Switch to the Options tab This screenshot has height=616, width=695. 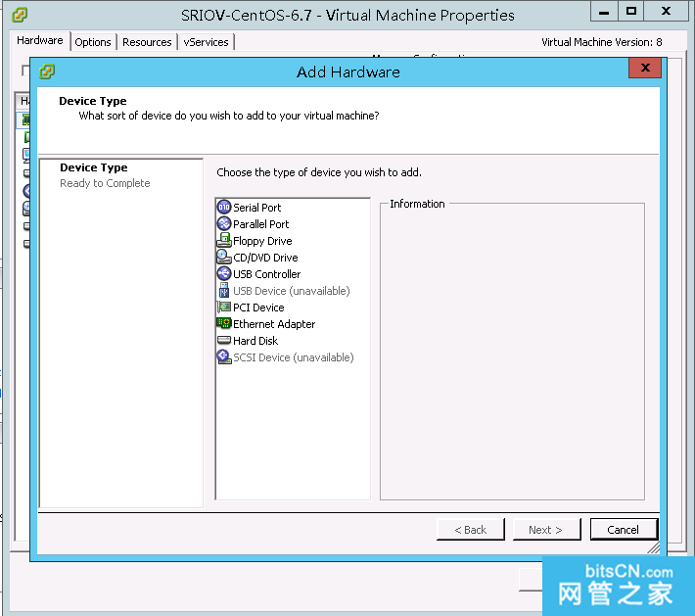pyautogui.click(x=93, y=42)
